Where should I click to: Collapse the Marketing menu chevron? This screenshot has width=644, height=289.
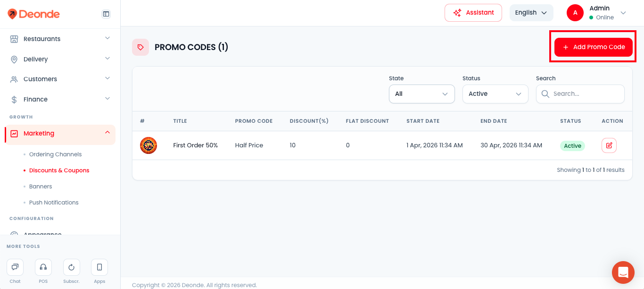point(107,133)
